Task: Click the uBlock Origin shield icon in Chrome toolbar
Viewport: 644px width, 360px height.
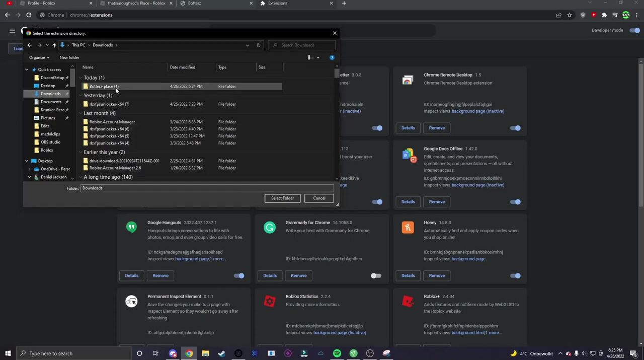Action: coord(583,15)
